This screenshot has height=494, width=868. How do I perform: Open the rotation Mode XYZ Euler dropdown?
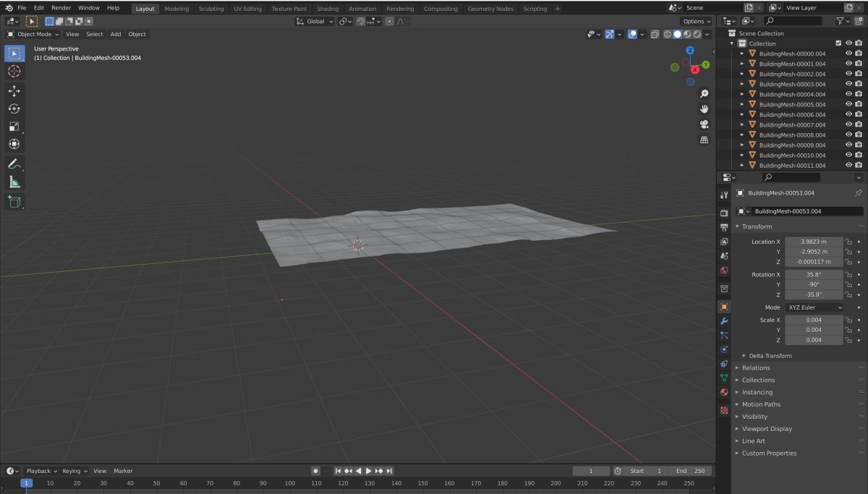pos(814,307)
